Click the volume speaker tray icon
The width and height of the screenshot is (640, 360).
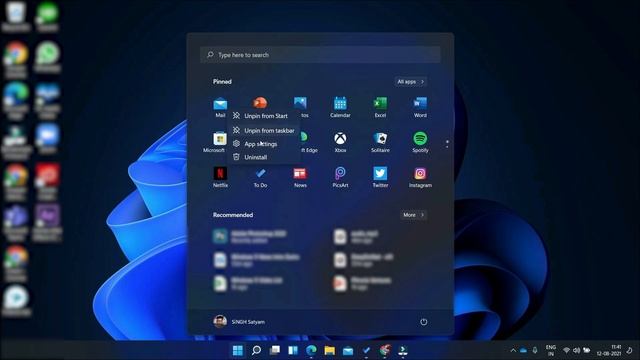(x=576, y=350)
